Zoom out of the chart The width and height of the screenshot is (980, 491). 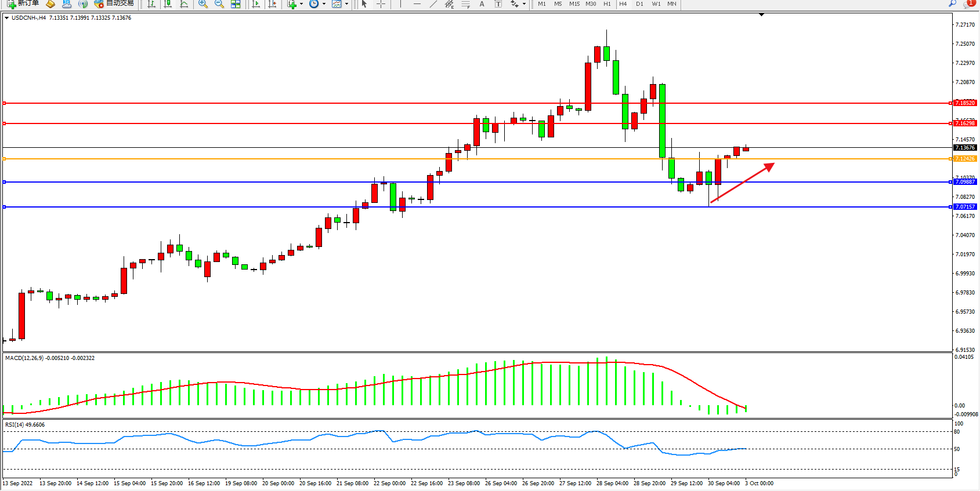click(x=219, y=4)
